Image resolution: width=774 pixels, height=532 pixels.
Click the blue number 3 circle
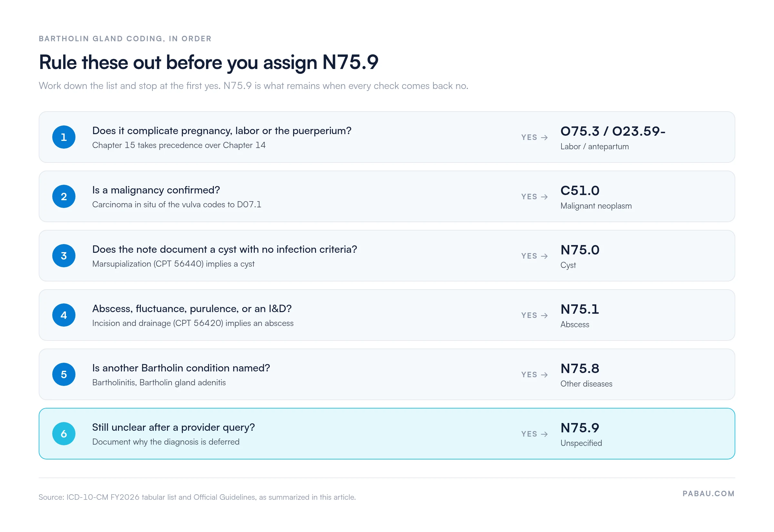click(64, 256)
